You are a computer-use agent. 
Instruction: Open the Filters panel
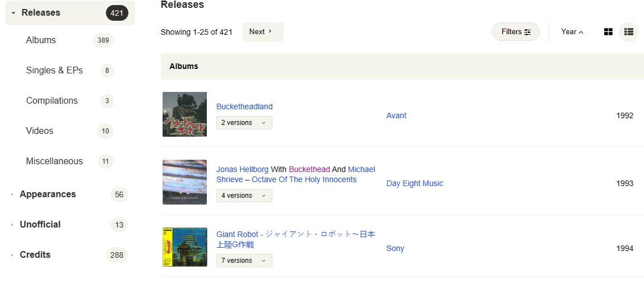click(516, 32)
